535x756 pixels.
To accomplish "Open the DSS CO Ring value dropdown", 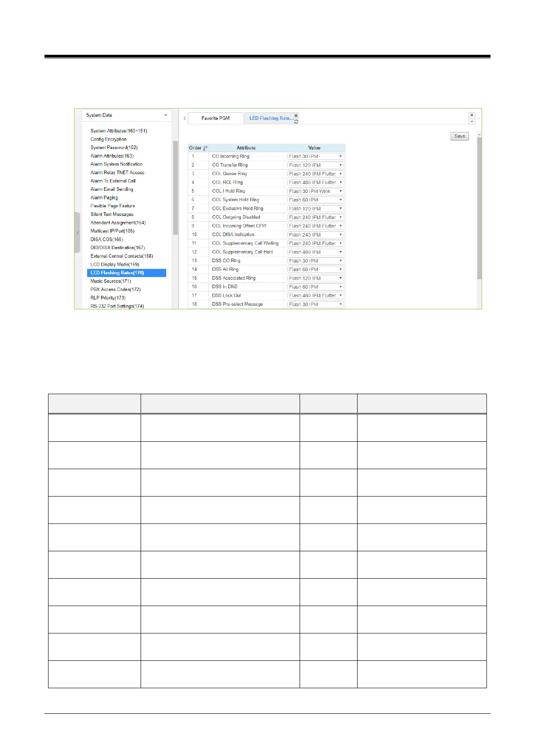I will point(315,261).
